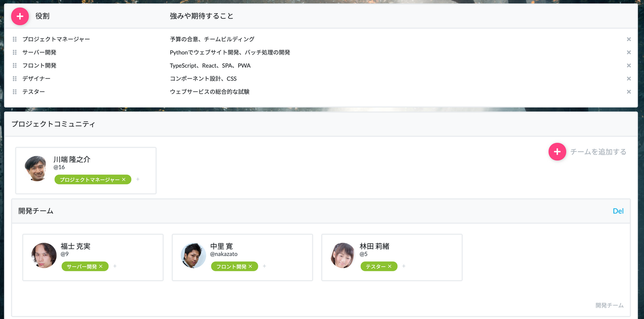The width and height of the screenshot is (644, 319).
Task: Click the drag handle beside フロント開発
Action: coord(15,65)
